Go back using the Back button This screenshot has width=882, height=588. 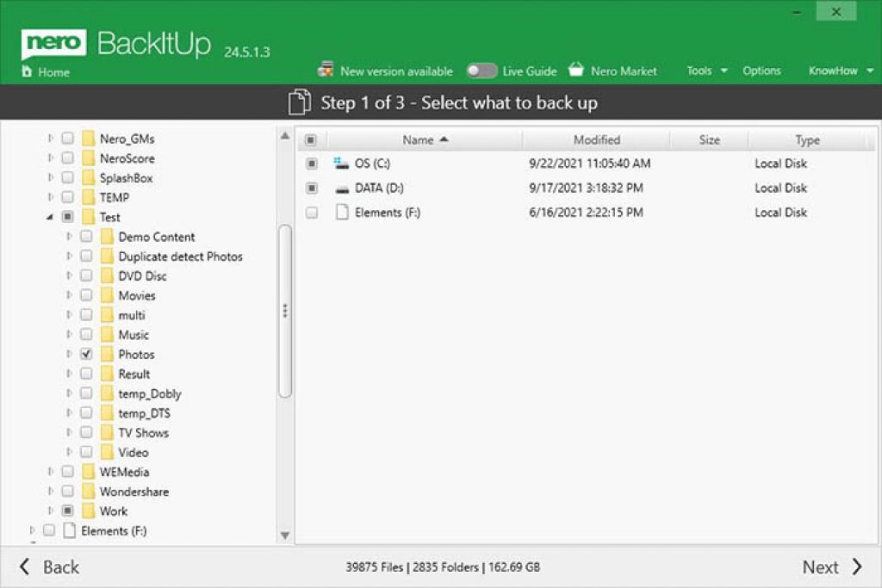click(52, 566)
